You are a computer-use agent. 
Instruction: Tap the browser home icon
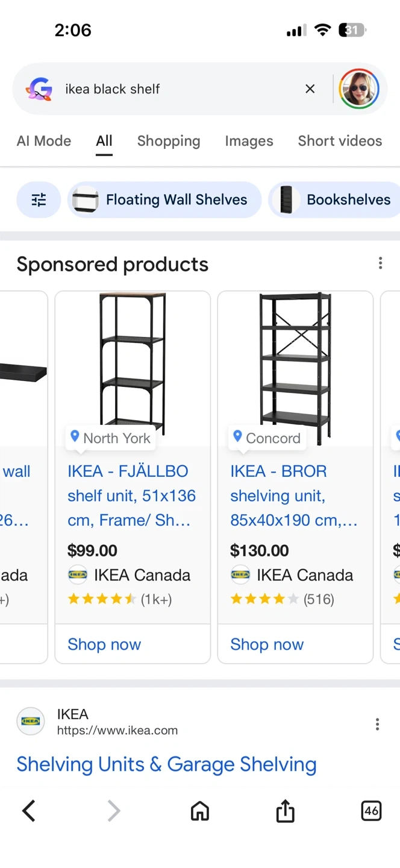pyautogui.click(x=200, y=811)
